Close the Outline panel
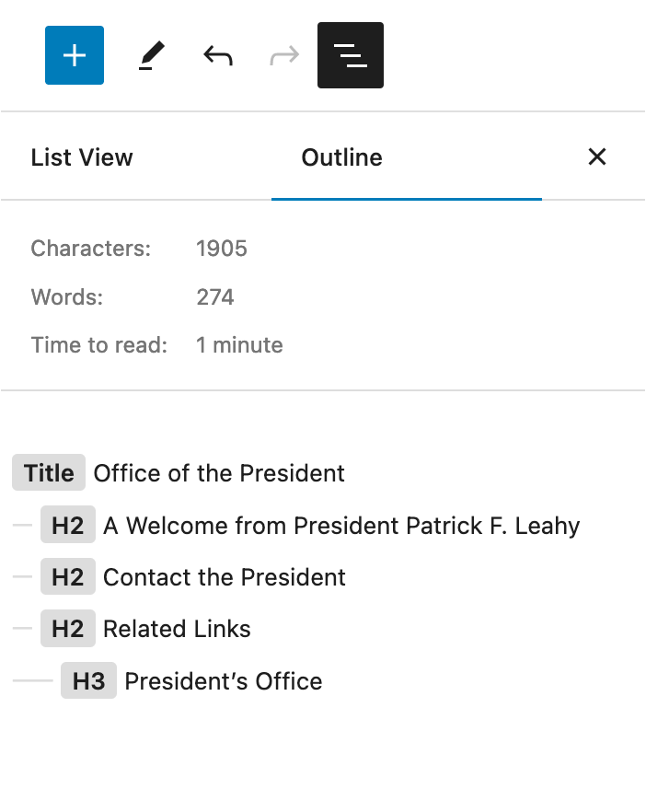The width and height of the screenshot is (646, 812). [597, 157]
